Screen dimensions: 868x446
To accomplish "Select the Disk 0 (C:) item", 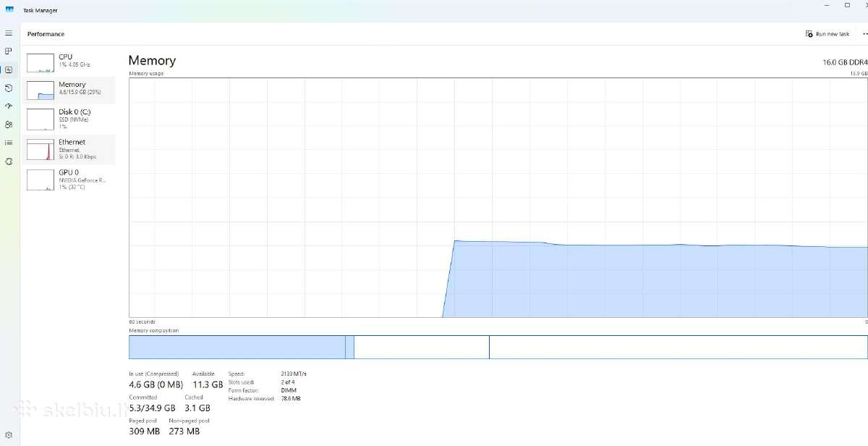I will click(x=69, y=119).
